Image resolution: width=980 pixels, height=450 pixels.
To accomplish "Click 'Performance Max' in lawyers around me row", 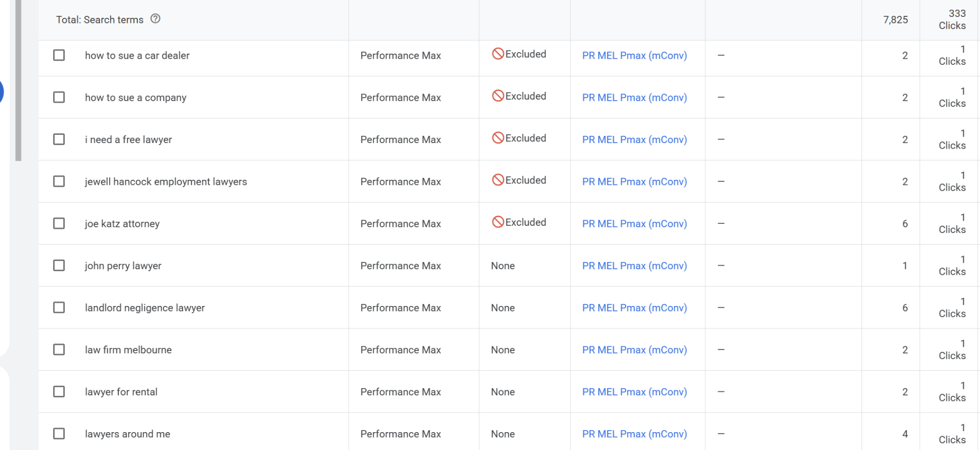I will point(401,434).
